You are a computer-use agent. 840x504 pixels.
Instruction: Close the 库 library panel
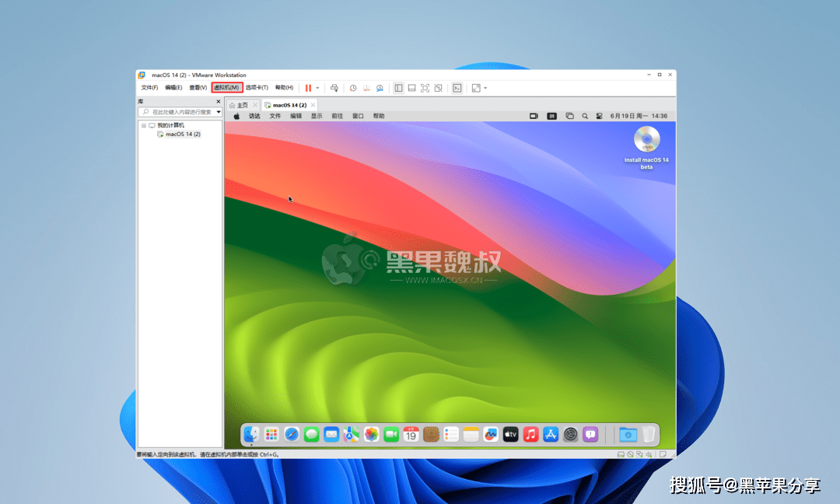[x=218, y=101]
